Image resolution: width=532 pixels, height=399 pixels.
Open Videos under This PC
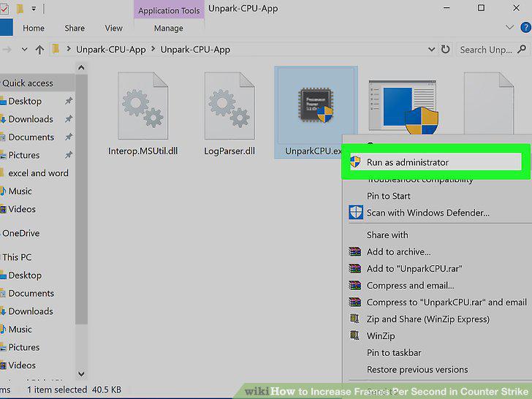(22, 365)
